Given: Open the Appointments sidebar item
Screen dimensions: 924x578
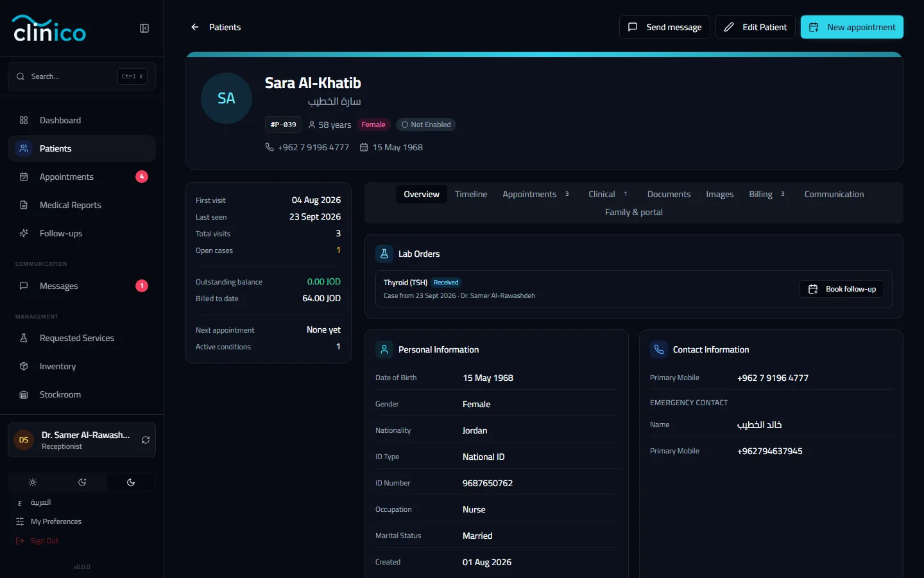Looking at the screenshot, I should (x=81, y=177).
